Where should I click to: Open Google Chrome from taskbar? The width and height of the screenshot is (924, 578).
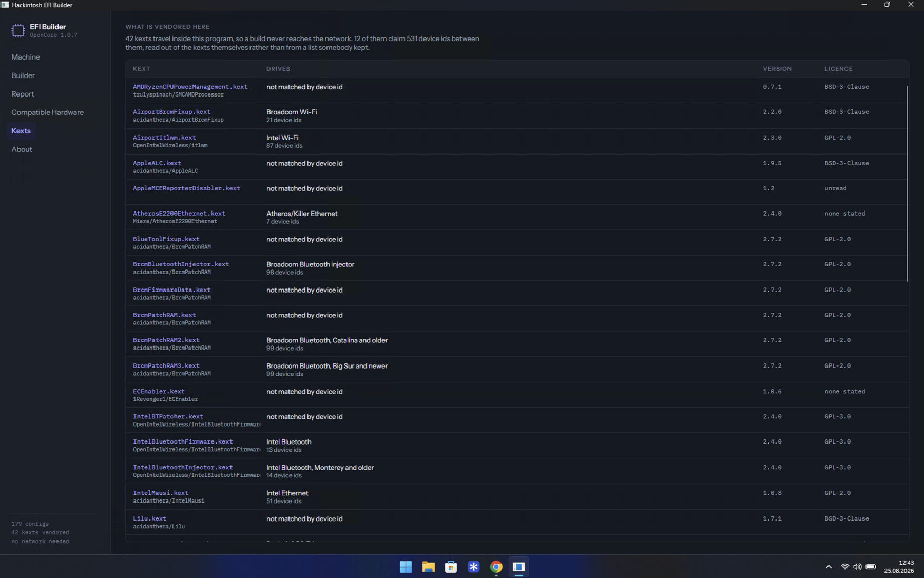[x=496, y=567]
